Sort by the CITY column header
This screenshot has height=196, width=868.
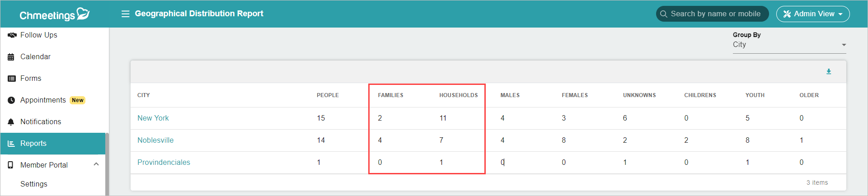pos(144,95)
